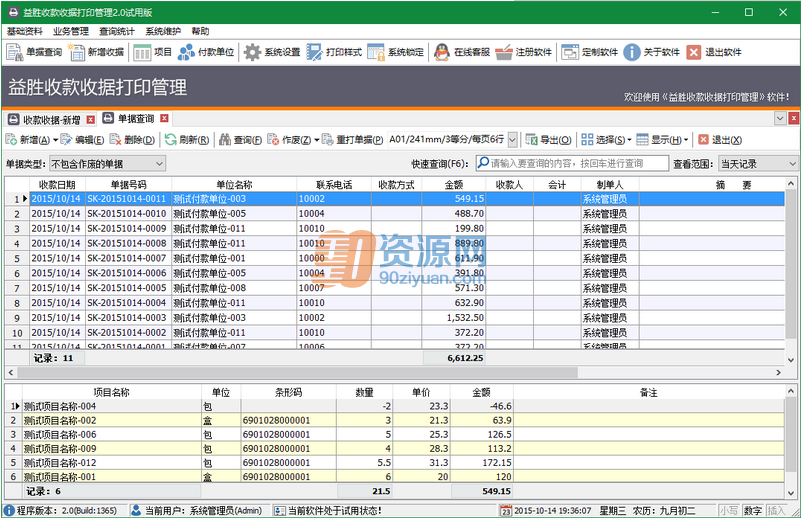802x519 pixels.
Task: Open the 业务管理 menu
Action: coord(71,31)
